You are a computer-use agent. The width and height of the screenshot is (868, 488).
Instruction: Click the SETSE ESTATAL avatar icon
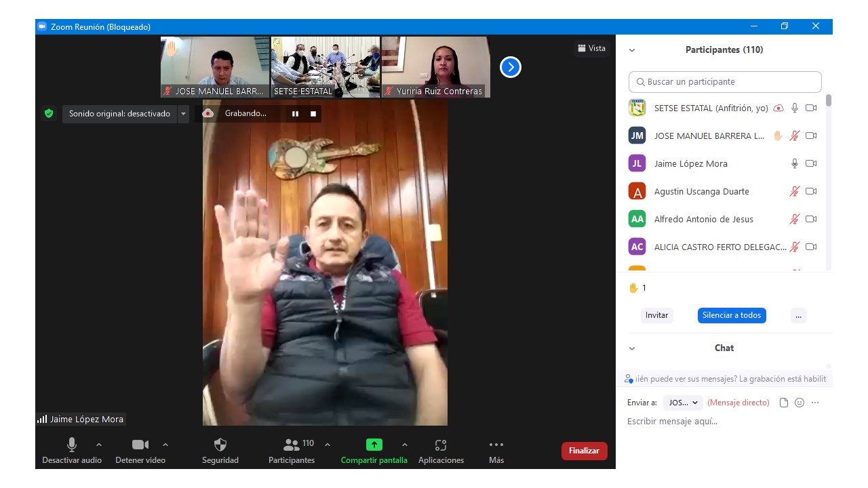coord(637,108)
